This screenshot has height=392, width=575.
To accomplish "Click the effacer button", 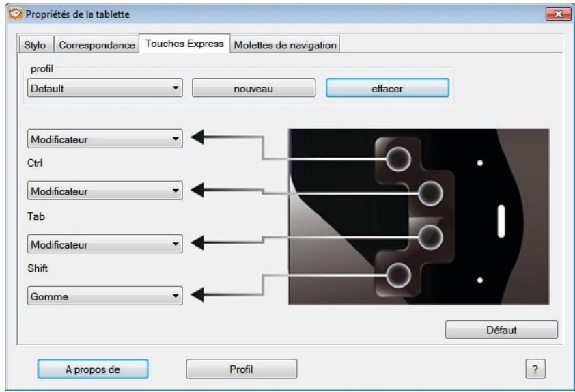I will click(387, 88).
